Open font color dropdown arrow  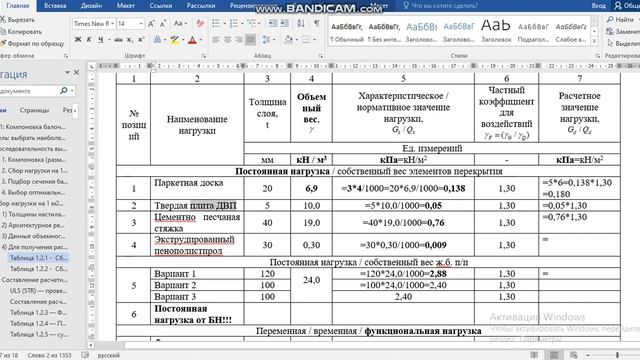201,40
